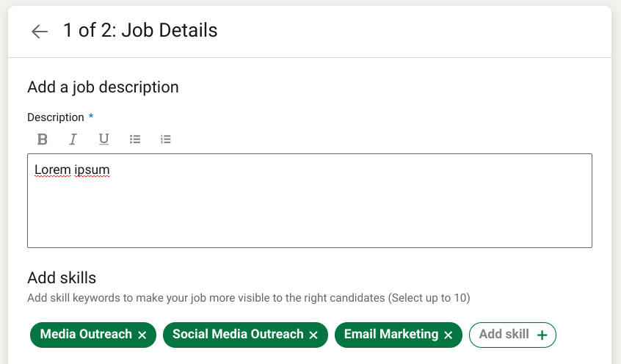Viewport: 621px width, 364px height.
Task: Click the "1 of 2: Job Details" title
Action: pyautogui.click(x=140, y=30)
